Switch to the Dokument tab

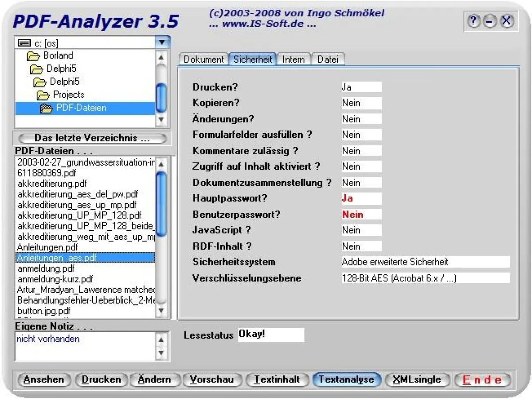(203, 59)
